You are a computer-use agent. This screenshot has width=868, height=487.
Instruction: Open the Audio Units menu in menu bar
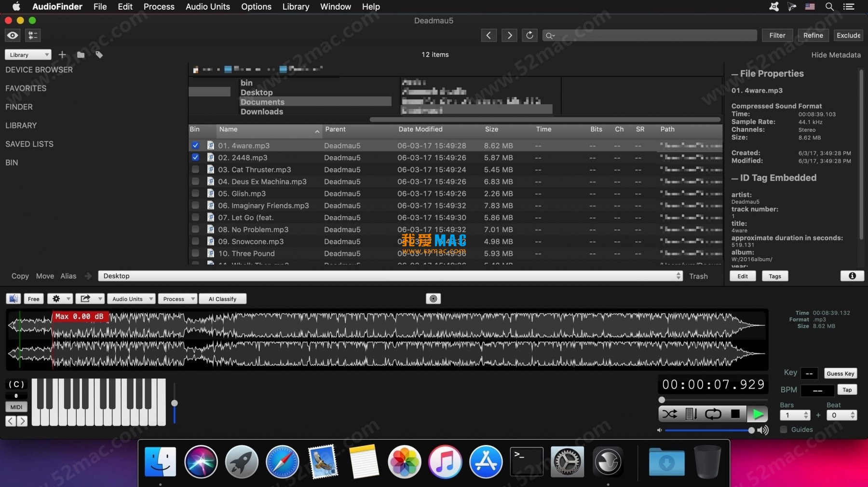[x=208, y=7]
